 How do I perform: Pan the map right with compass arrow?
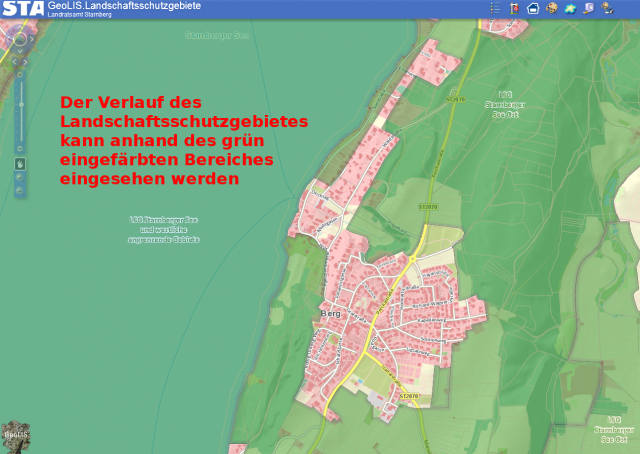coord(31,39)
